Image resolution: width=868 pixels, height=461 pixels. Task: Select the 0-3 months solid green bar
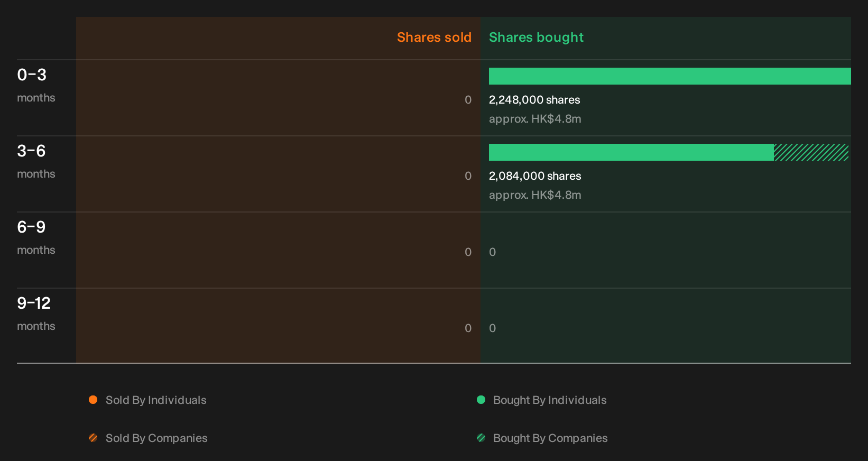click(670, 76)
